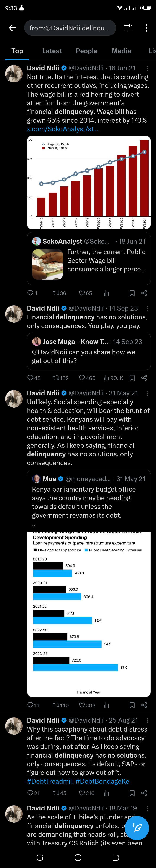This screenshot has width=156, height=868.
Task: Click the search field with from:@DavidNdii query
Action: point(70,28)
